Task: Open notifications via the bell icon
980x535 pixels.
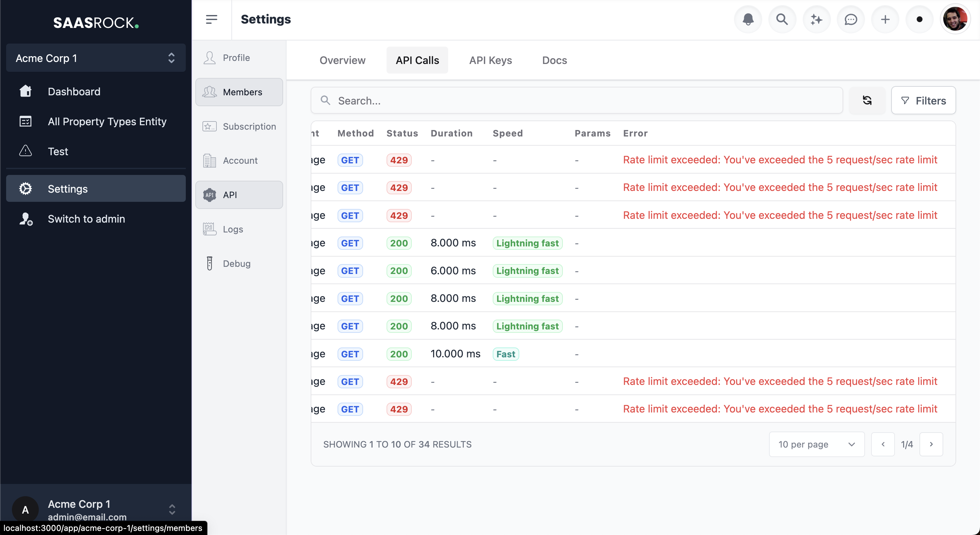Action: [748, 19]
